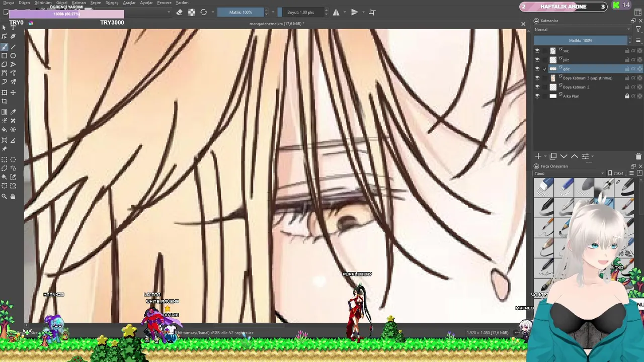The height and width of the screenshot is (362, 644).
Task: Select the Contiguous Selection tool
Action: coord(5,177)
